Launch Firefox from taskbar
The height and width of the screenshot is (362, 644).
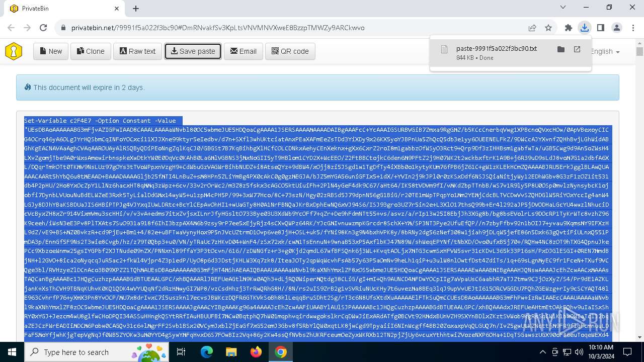[256, 352]
